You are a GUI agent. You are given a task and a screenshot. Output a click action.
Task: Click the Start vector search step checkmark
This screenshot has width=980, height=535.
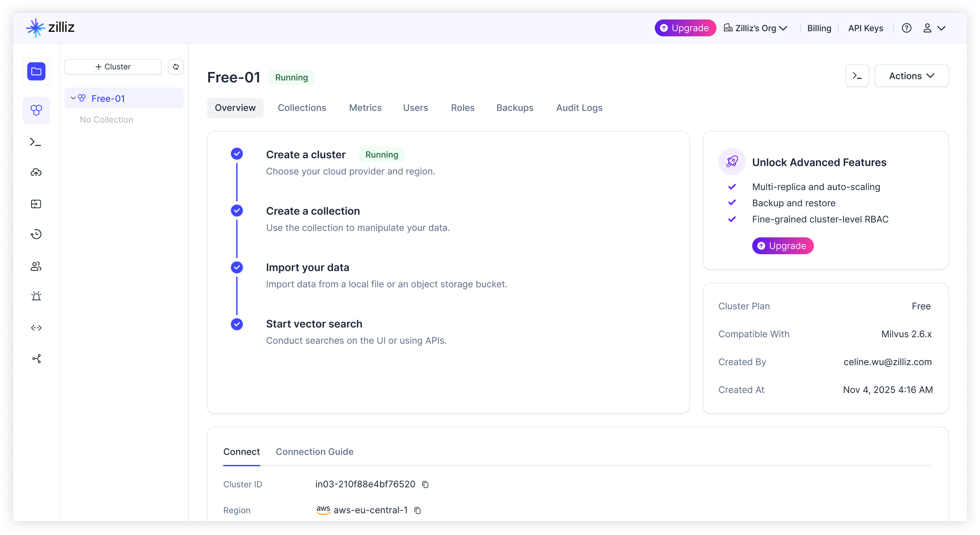point(237,324)
